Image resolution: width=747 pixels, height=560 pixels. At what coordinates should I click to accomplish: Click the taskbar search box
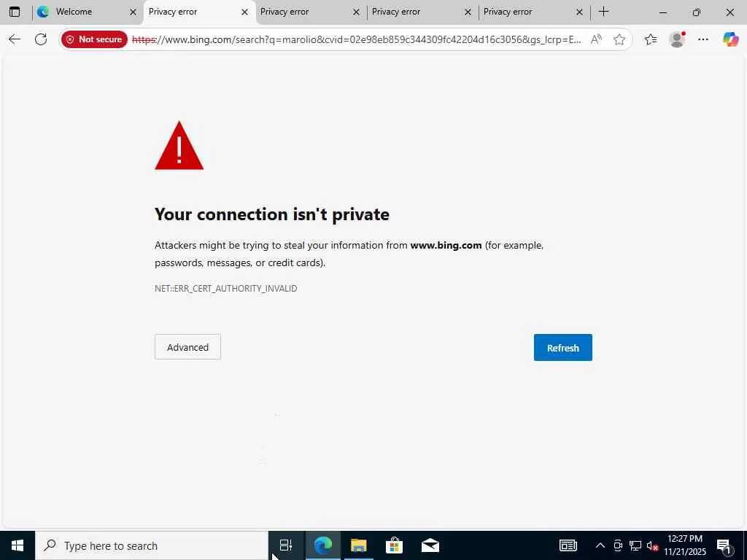[152, 545]
